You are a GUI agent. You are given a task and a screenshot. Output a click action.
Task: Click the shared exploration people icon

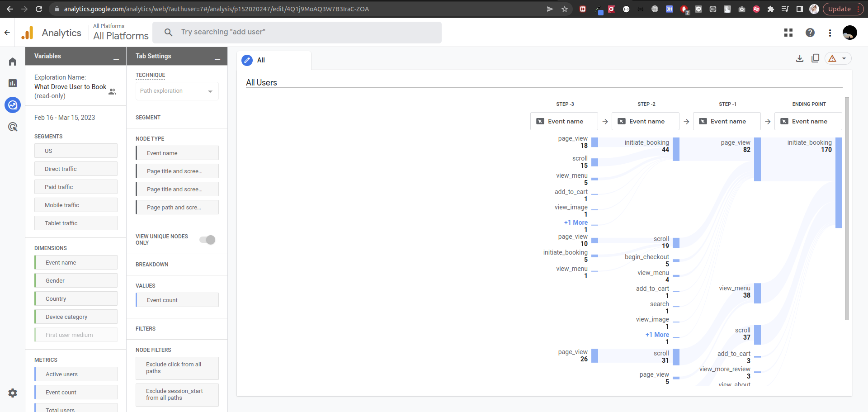[x=113, y=91]
